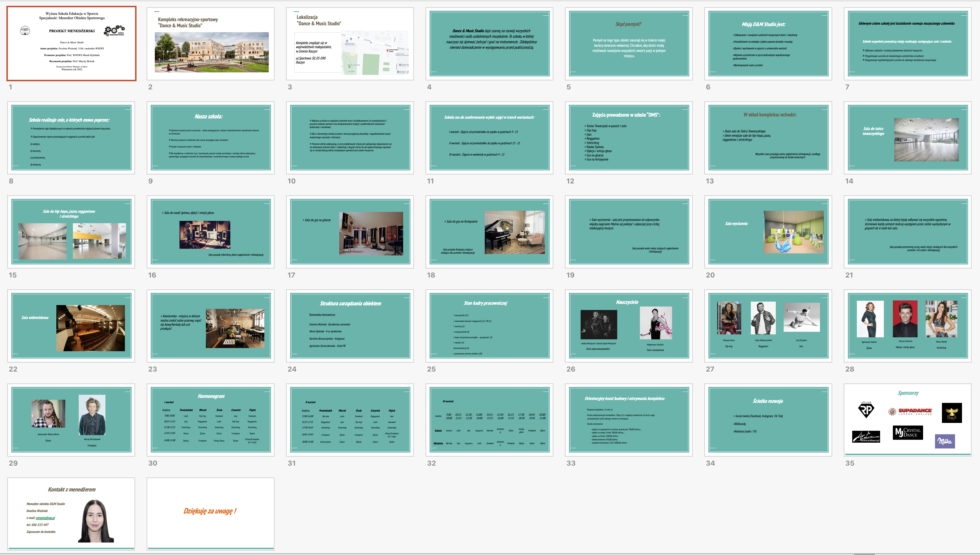The height and width of the screenshot is (555, 980).
Task: Select 'Kontakt z menedżerem' slide 36
Action: pyautogui.click(x=71, y=513)
